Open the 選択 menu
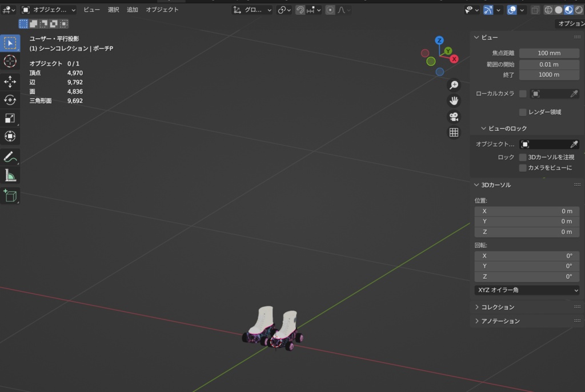This screenshot has height=392, width=585. click(x=114, y=10)
